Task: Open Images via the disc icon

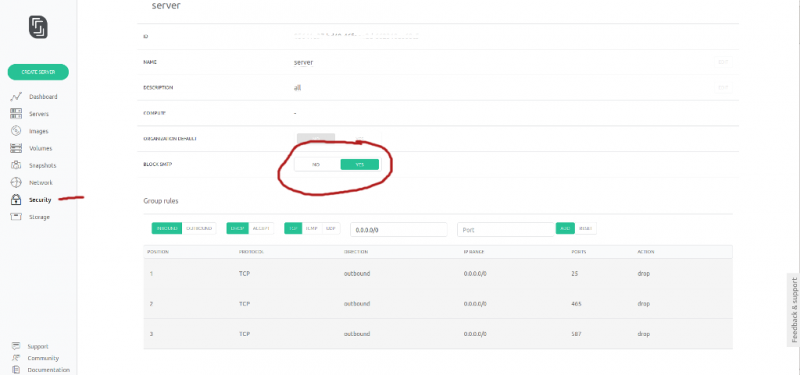Action: [16, 131]
